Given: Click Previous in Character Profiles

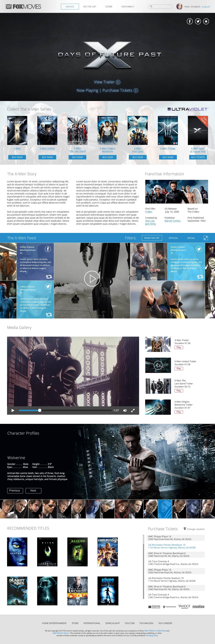Looking at the screenshot, I should click(15, 491).
